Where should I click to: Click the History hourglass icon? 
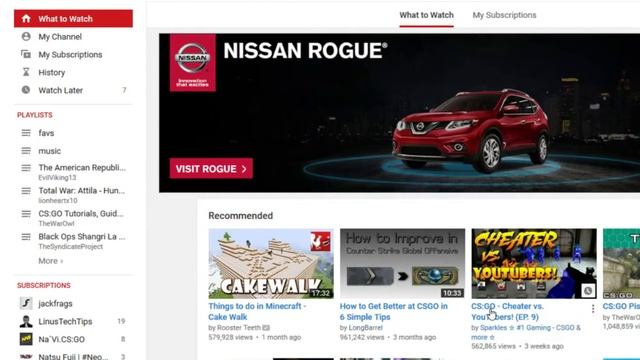click(26, 72)
